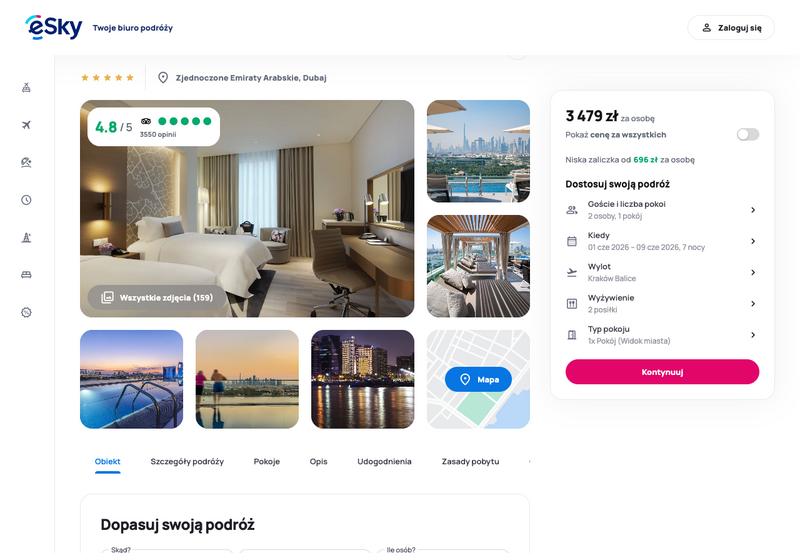The image size is (800, 553).
Task: Select the clock last-minute sidebar icon
Action: (27, 200)
